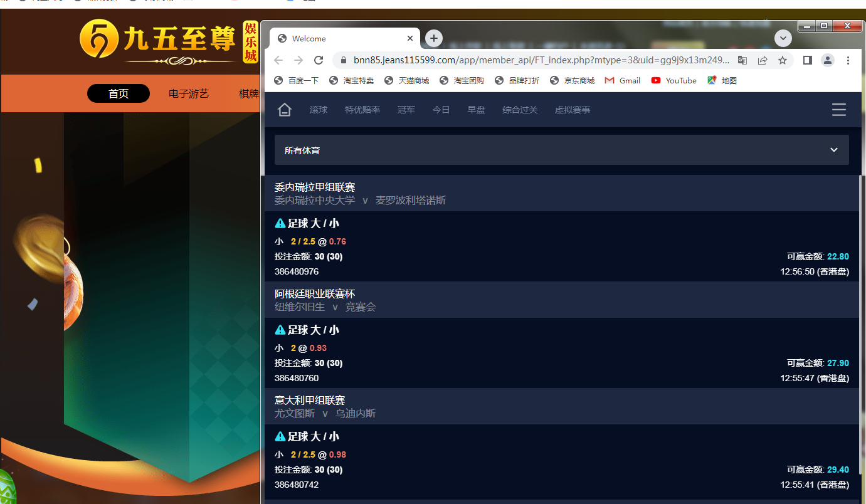Switch to 虚拟赛事 tab
Screen dimensions: 866x504
tap(573, 110)
